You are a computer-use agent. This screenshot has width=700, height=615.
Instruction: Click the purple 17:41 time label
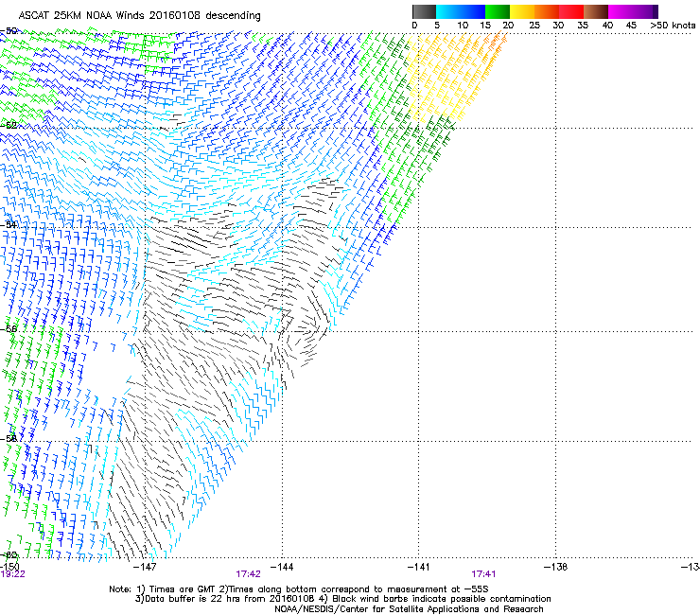(x=483, y=574)
